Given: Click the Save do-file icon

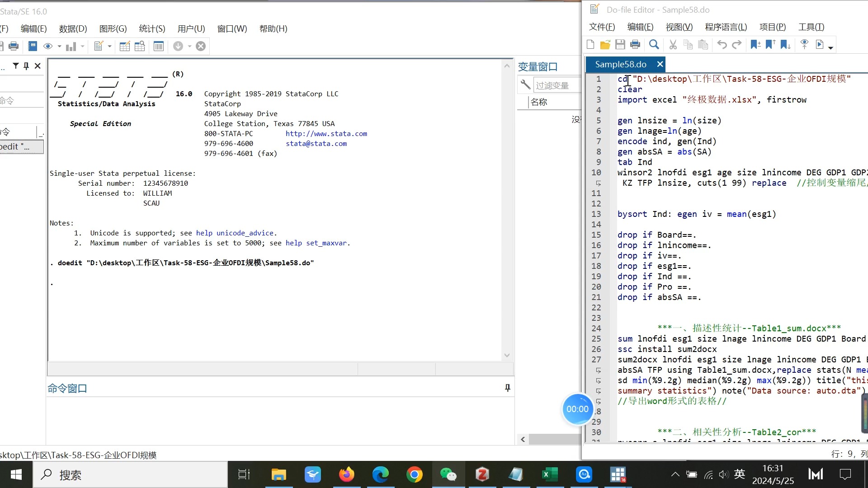Looking at the screenshot, I should click(621, 44).
